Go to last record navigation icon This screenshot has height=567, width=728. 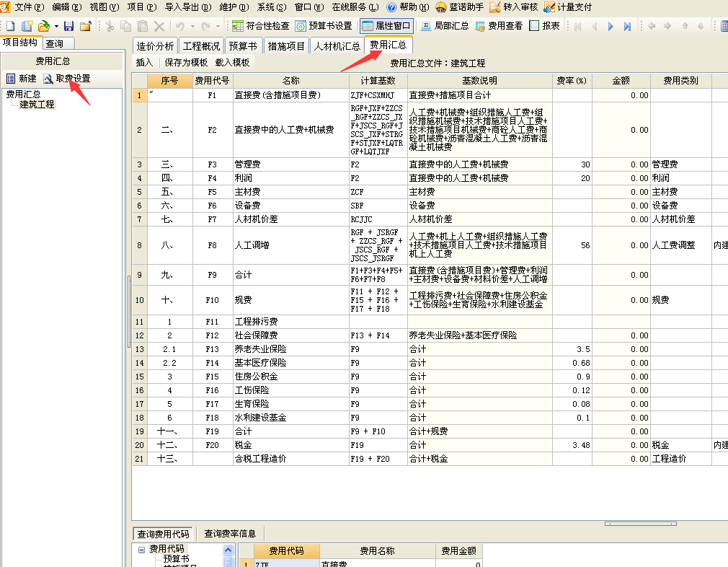tap(627, 27)
